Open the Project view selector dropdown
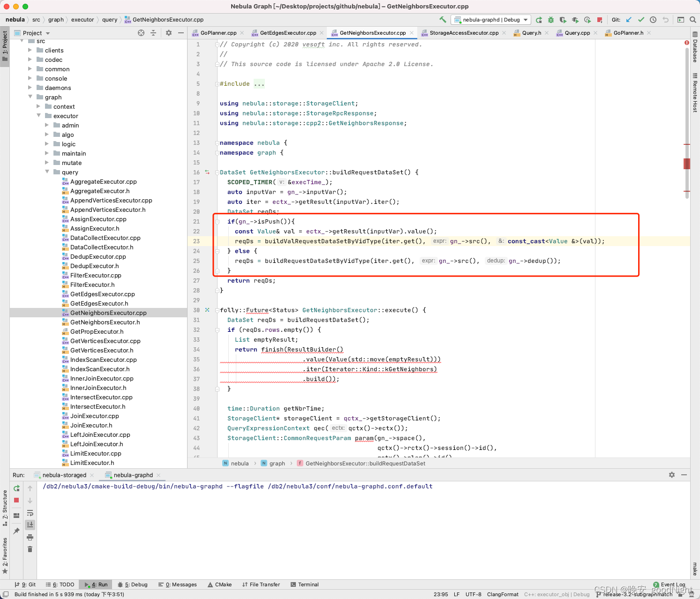 click(x=32, y=33)
